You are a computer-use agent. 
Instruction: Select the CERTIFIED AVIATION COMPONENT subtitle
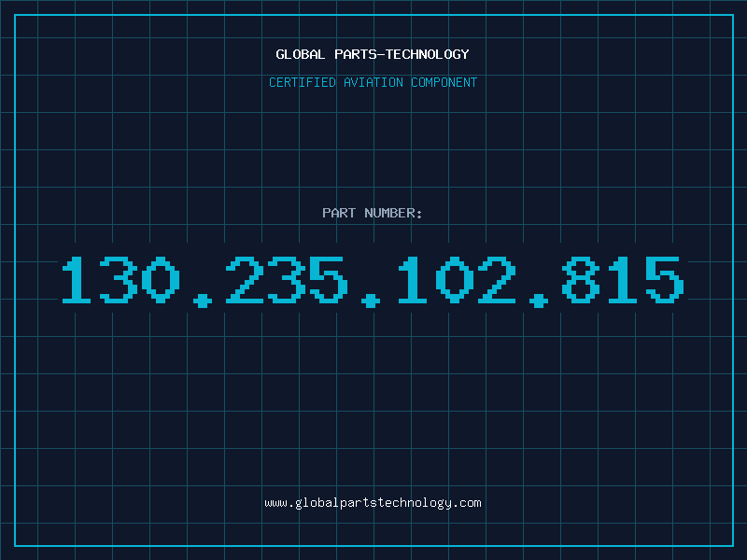[x=373, y=82]
